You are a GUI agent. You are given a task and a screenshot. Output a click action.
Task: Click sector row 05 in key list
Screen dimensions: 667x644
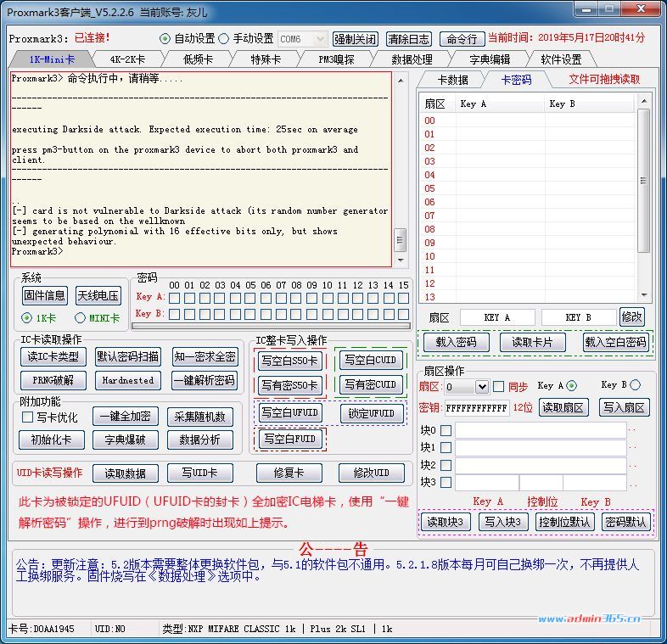pyautogui.click(x=528, y=188)
